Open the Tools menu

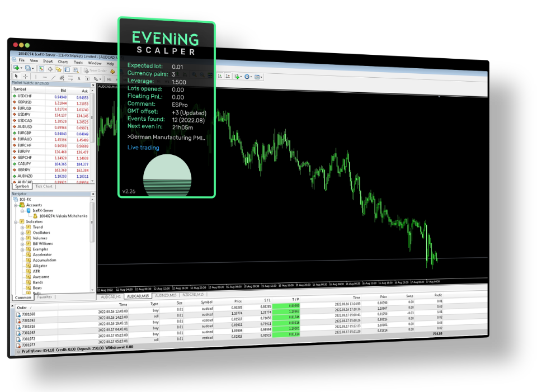[x=78, y=63]
